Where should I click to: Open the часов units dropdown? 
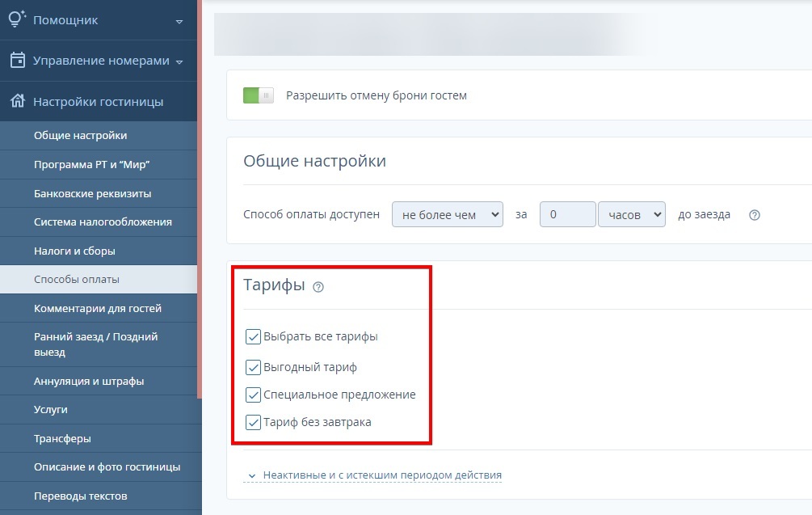631,214
